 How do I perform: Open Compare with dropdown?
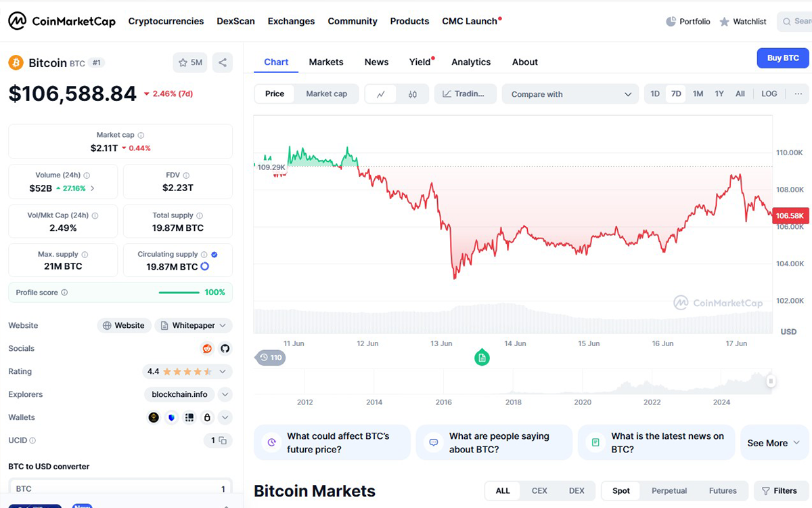[x=570, y=94]
